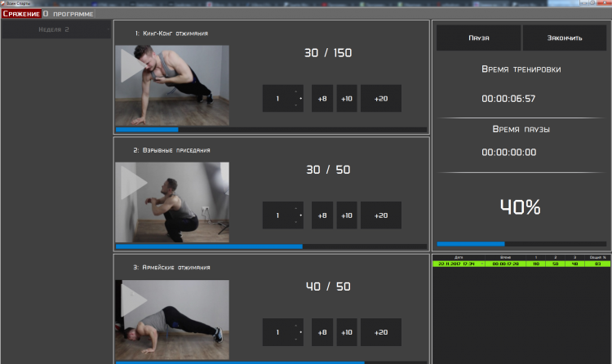Add +10 reps to army push-ups
This screenshot has height=364, width=612.
(x=347, y=332)
